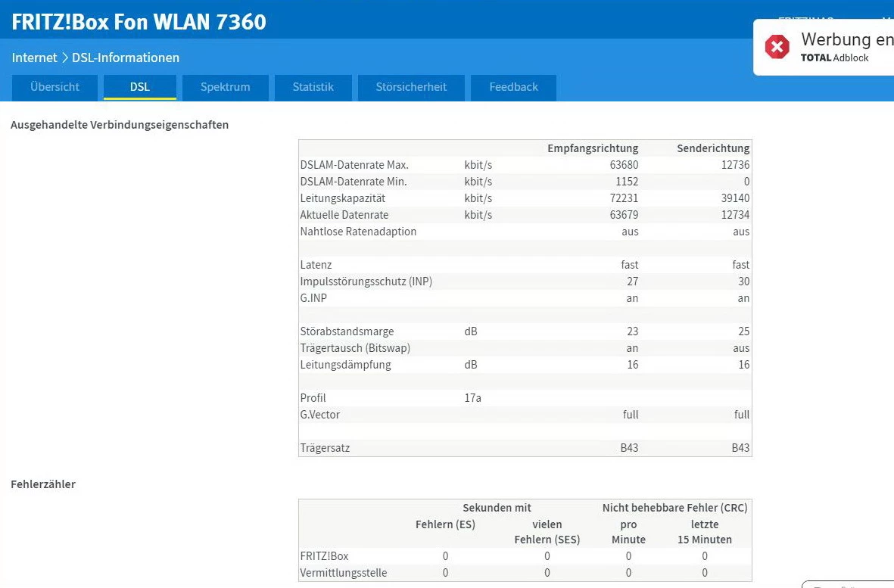
Task: Switch to the Spektrum tab
Action: 225,87
